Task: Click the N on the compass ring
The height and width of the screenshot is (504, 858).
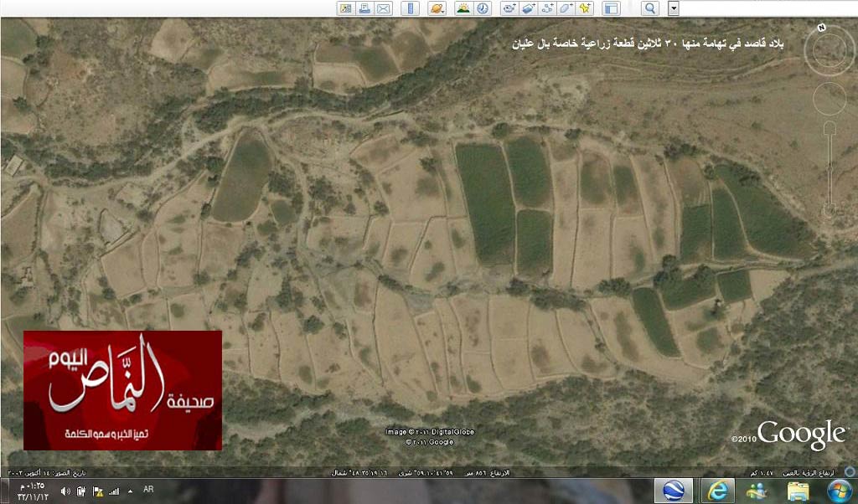Action: click(821, 28)
